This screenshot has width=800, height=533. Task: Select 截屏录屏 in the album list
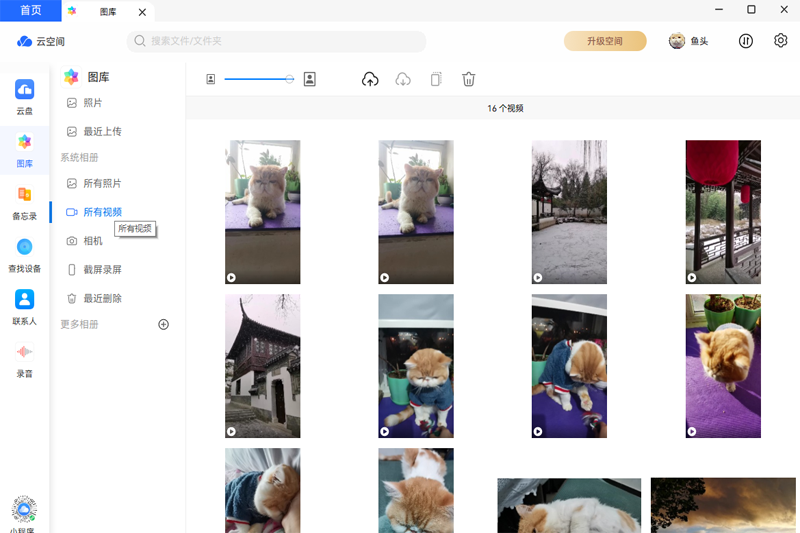point(102,270)
